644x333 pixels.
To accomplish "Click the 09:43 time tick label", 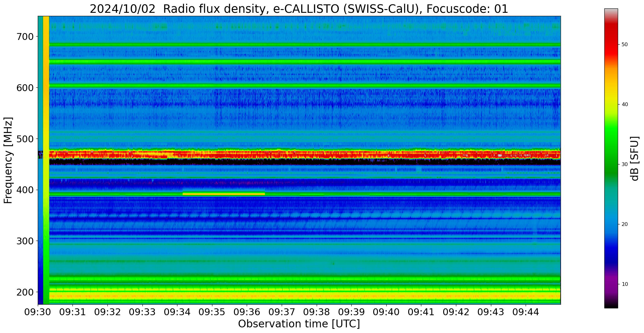I will tap(491, 312).
